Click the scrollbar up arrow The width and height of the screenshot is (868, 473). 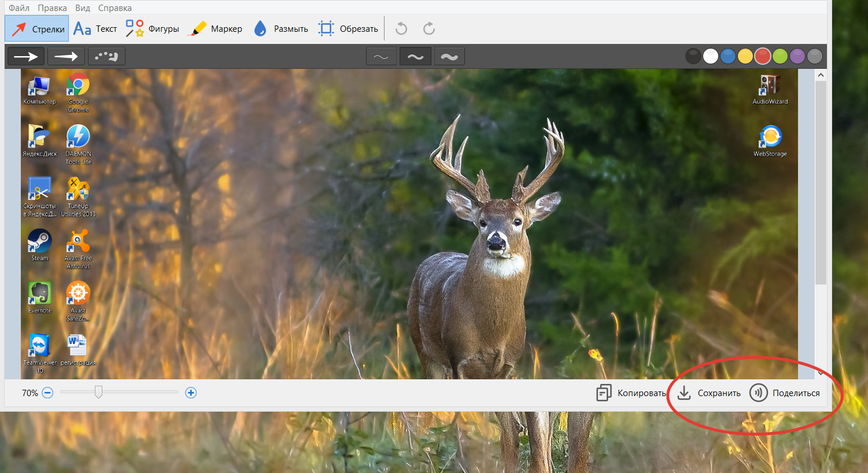tap(821, 75)
